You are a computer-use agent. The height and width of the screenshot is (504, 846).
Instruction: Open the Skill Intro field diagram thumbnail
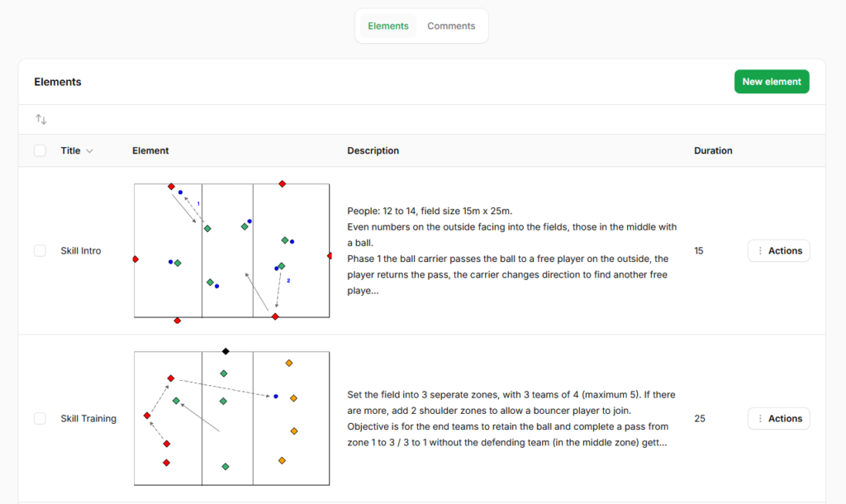point(232,251)
